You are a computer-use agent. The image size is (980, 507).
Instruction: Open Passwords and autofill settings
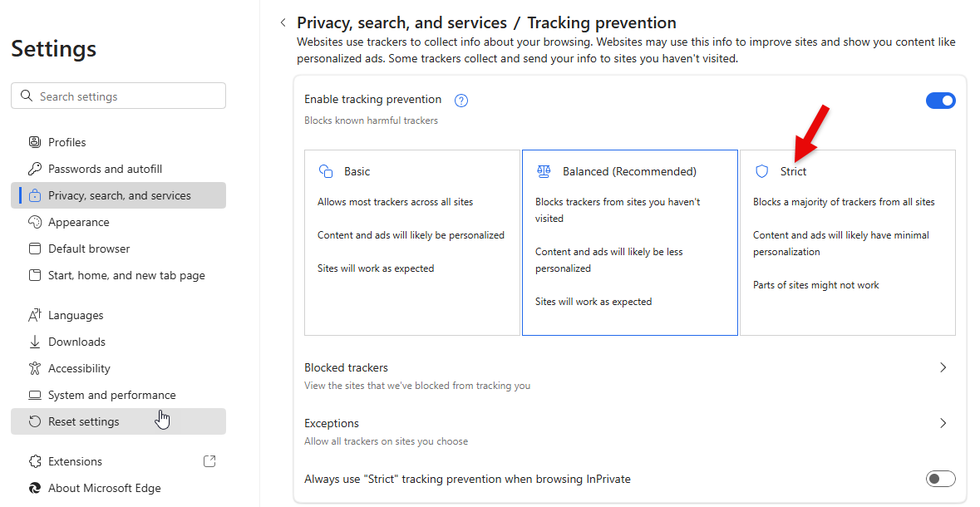[118, 169]
